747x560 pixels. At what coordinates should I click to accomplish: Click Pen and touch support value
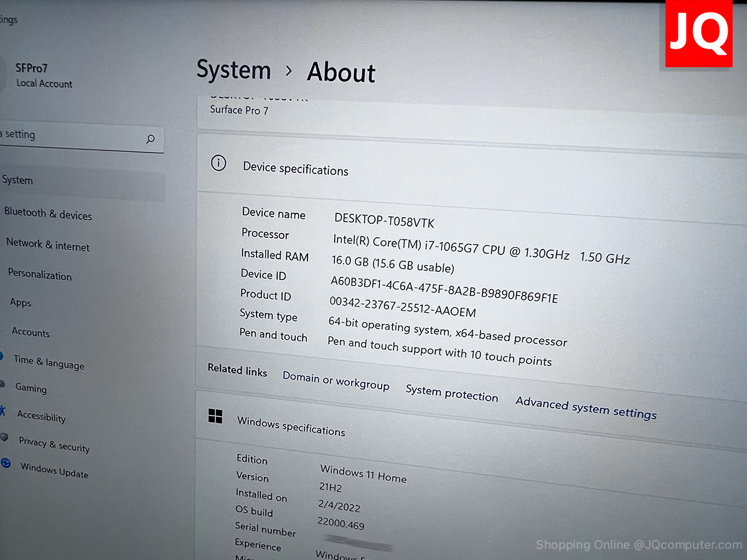pyautogui.click(x=439, y=352)
